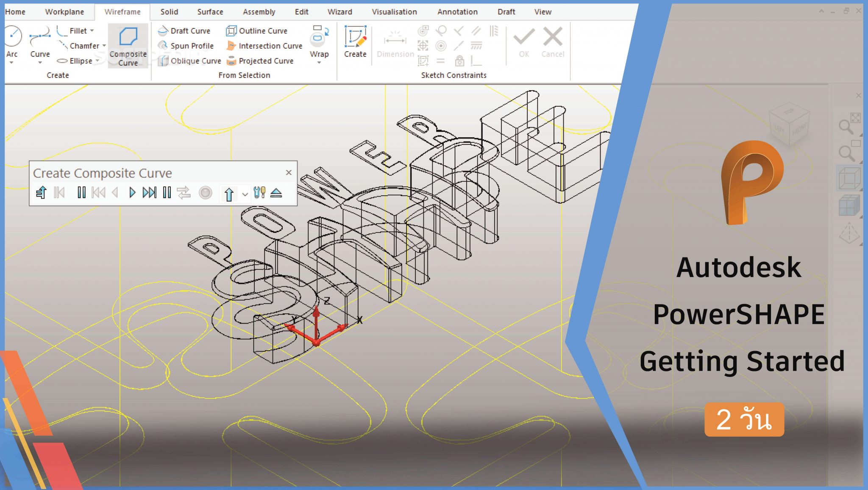Click the eject icon in composite toolbar
The image size is (868, 490).
tap(276, 193)
